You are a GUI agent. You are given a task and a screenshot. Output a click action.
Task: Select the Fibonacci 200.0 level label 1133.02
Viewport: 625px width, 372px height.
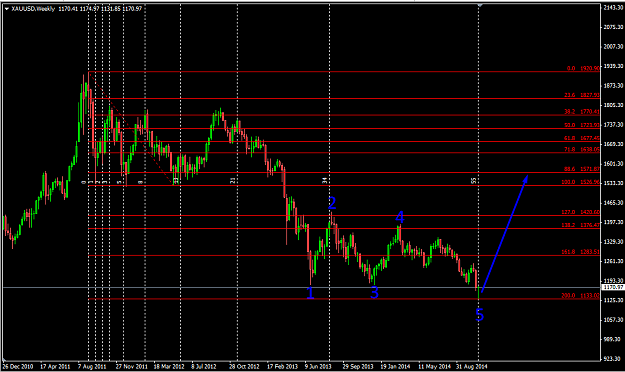click(x=581, y=295)
